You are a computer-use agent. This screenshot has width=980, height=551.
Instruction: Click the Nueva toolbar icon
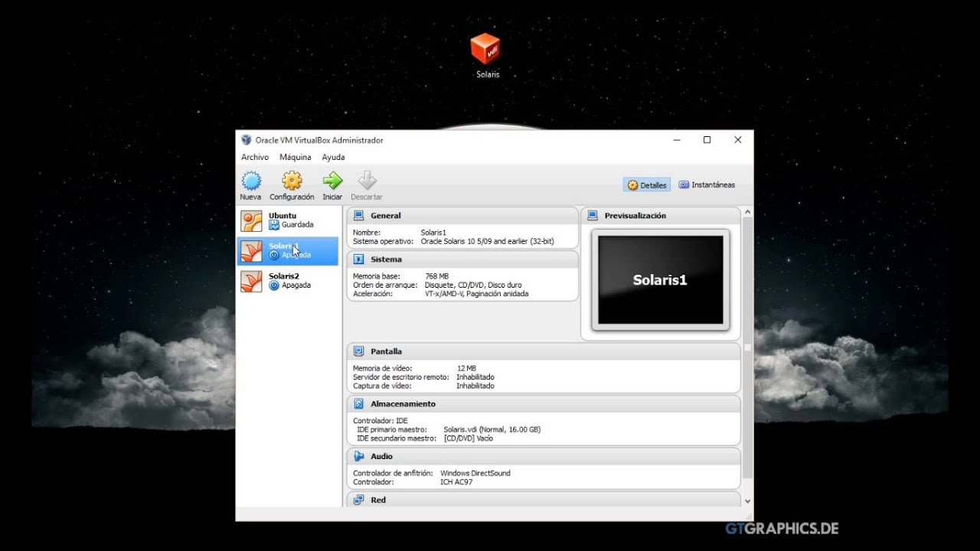point(251,181)
